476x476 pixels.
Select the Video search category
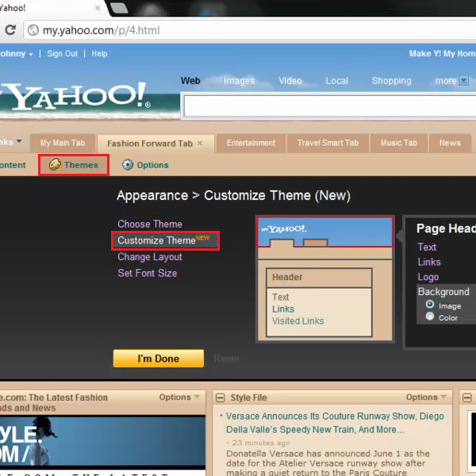pos(290,81)
